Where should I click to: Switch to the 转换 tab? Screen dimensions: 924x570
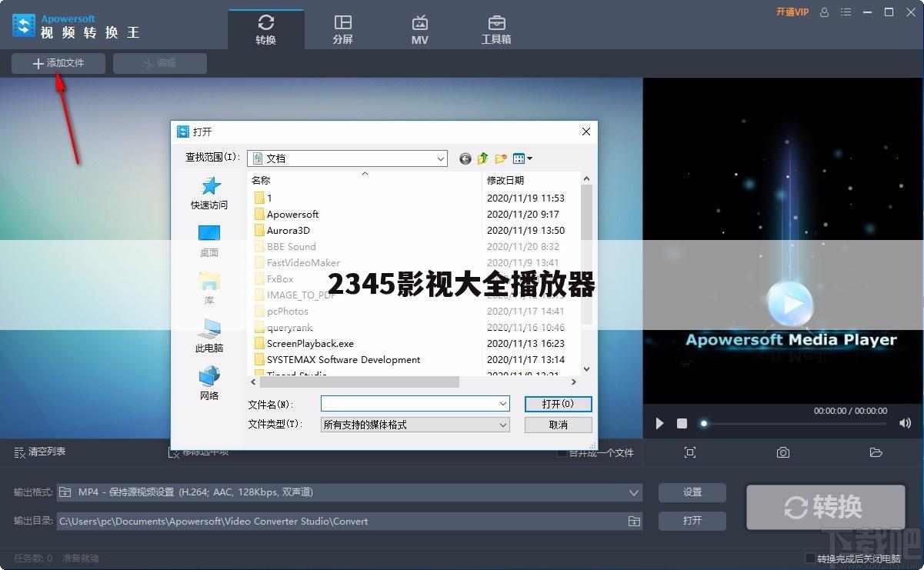(x=265, y=29)
